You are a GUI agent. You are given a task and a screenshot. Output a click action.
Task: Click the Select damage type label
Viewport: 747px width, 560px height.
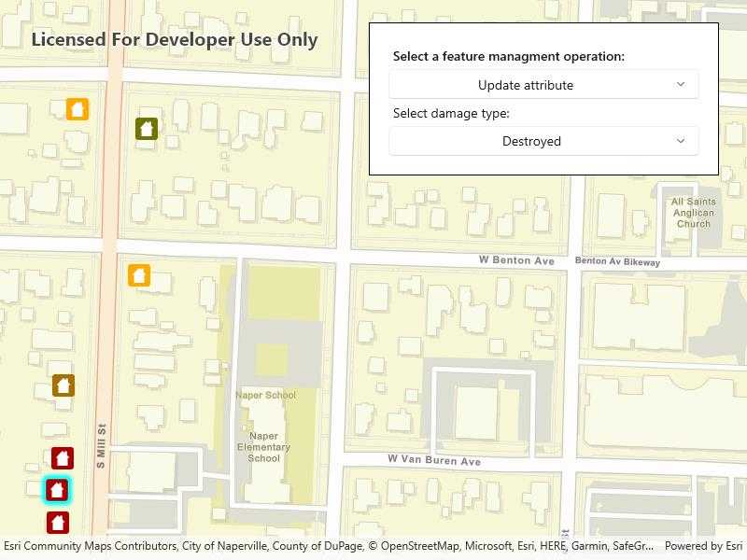click(x=451, y=113)
